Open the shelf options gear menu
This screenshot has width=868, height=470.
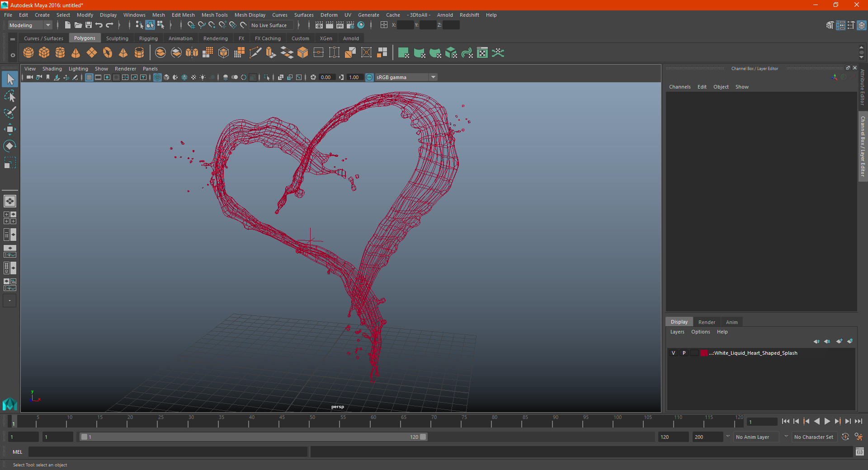tap(13, 55)
